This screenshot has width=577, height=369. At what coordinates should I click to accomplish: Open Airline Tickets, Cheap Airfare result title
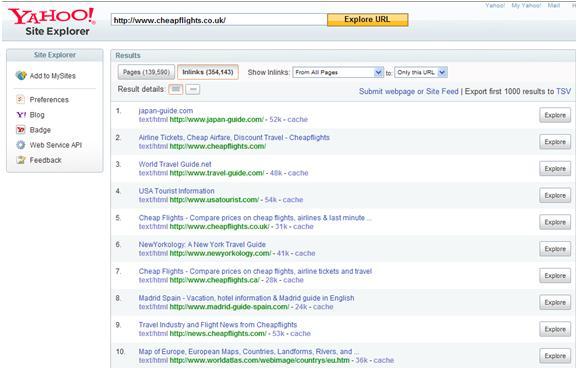(x=234, y=137)
